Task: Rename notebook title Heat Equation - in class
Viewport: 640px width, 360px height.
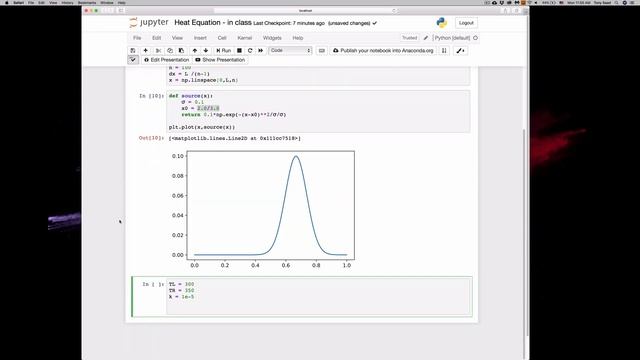Action: tap(213, 23)
